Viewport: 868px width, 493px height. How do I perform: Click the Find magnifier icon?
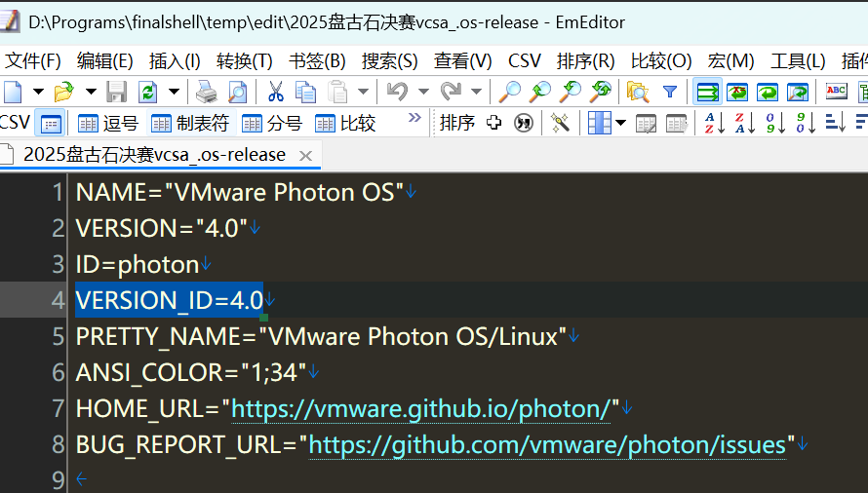509,92
